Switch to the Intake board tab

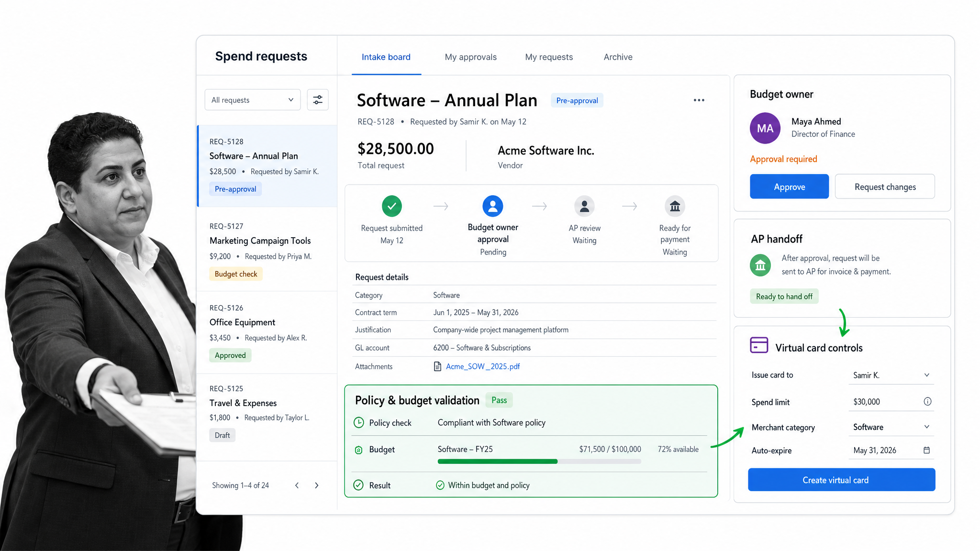(386, 57)
